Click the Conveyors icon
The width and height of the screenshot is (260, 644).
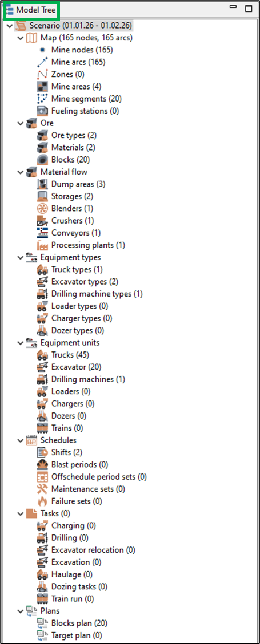(x=42, y=233)
